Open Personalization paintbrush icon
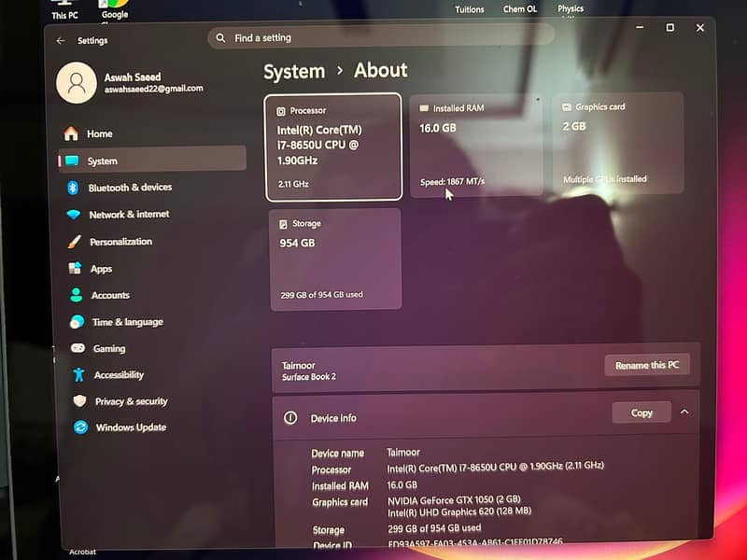This screenshot has height=560, width=747. pos(75,242)
